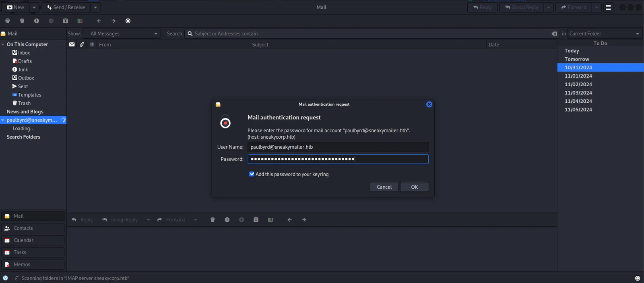The height and width of the screenshot is (283, 644).
Task: Select the Trash folder
Action: pos(21,104)
